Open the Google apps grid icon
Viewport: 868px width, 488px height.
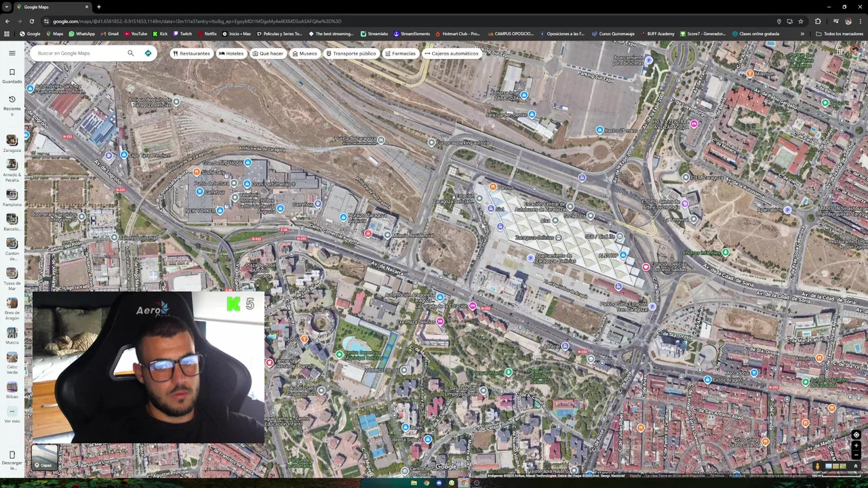click(839, 52)
